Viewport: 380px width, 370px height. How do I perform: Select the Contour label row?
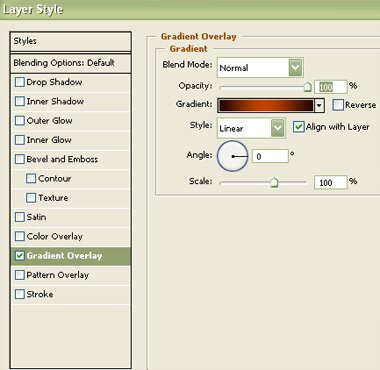pyautogui.click(x=55, y=179)
